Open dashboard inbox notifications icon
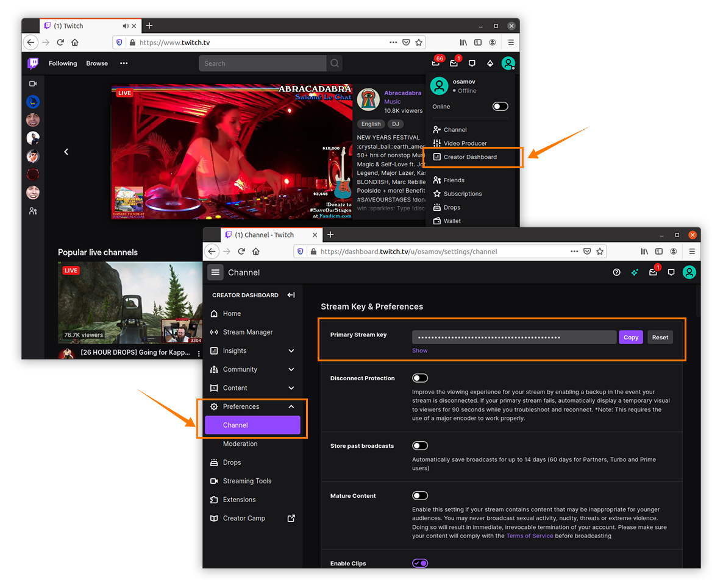This screenshot has width=723, height=588. 654,272
